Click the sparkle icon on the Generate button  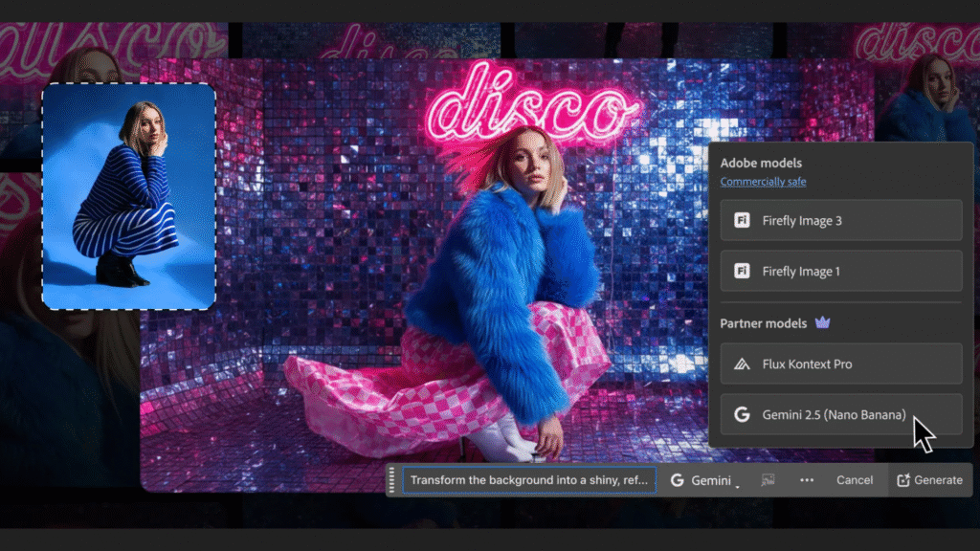click(x=903, y=478)
